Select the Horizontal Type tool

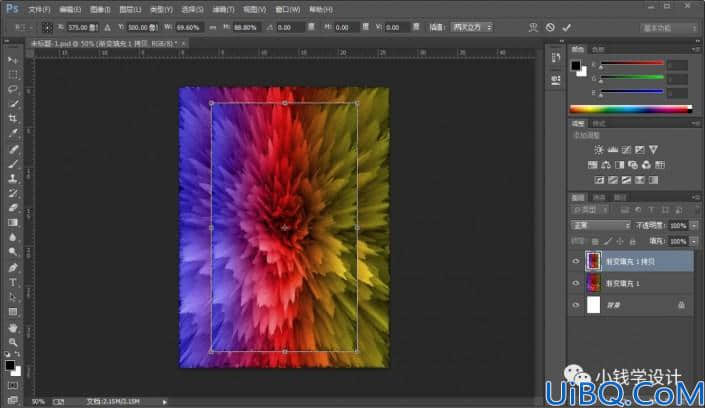tap(13, 282)
